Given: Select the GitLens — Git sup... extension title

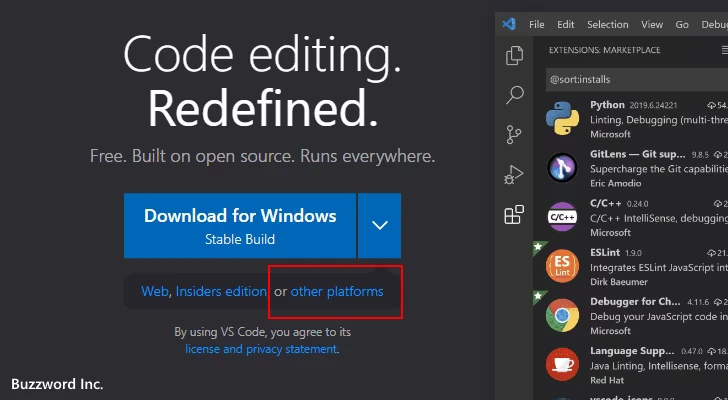Looking at the screenshot, I should (x=637, y=154).
